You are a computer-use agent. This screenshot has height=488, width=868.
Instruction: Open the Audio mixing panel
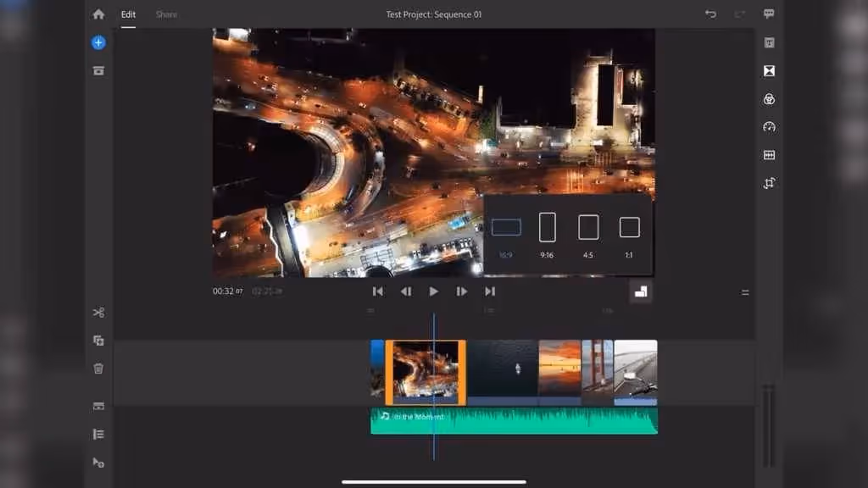pyautogui.click(x=768, y=155)
